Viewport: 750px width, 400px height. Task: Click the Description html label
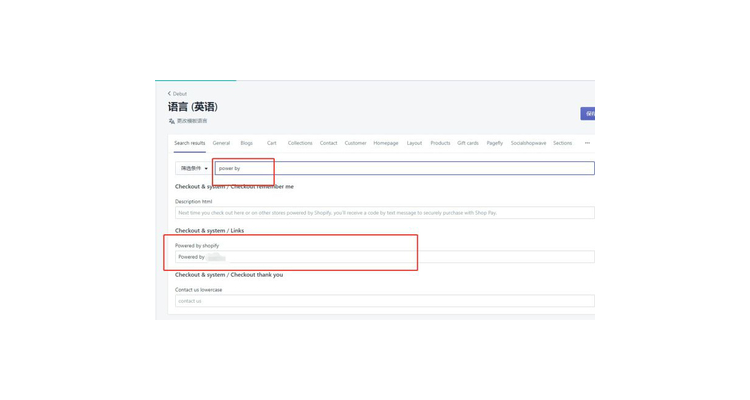193,201
